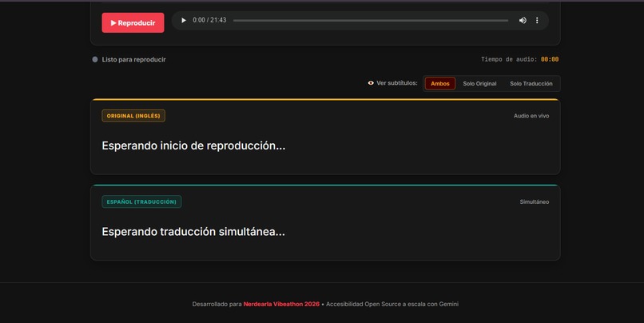
Task: Click the Nerdearla Vibeathon 2026 link
Action: tap(281, 304)
